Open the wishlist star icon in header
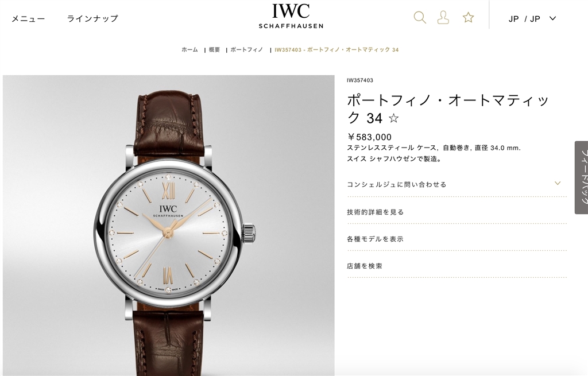Image resolution: width=588 pixels, height=376 pixels. (468, 18)
